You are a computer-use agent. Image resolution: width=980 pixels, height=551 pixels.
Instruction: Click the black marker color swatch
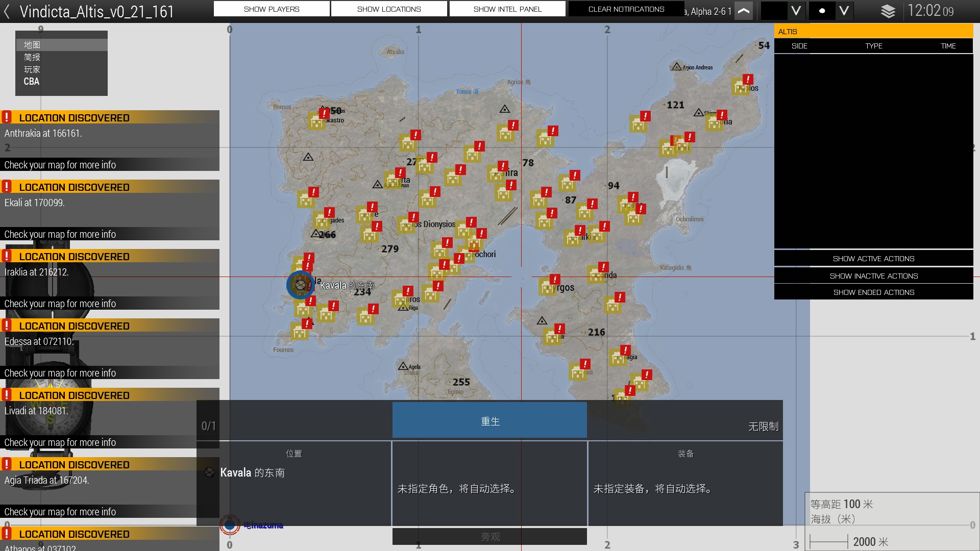774,11
